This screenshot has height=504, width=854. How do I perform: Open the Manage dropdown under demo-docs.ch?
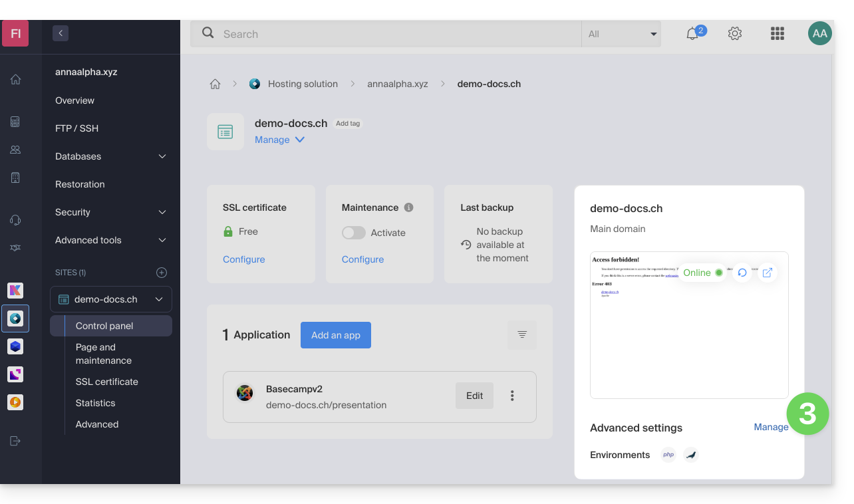point(279,140)
